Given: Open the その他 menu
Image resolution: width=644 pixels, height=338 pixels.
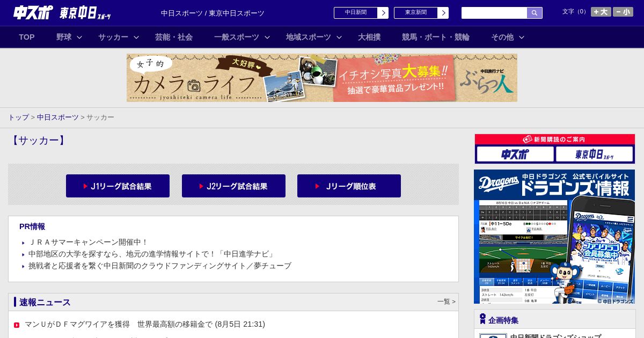Looking at the screenshot, I should pyautogui.click(x=502, y=37).
